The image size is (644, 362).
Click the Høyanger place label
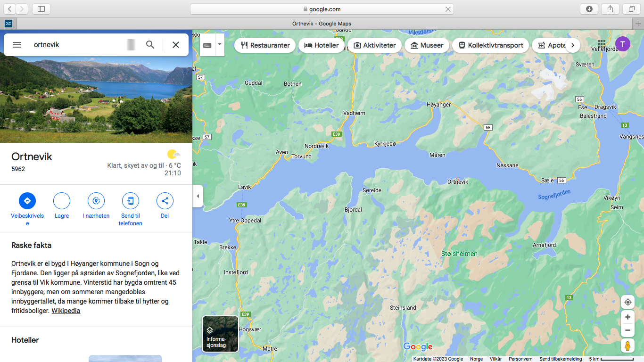click(438, 105)
